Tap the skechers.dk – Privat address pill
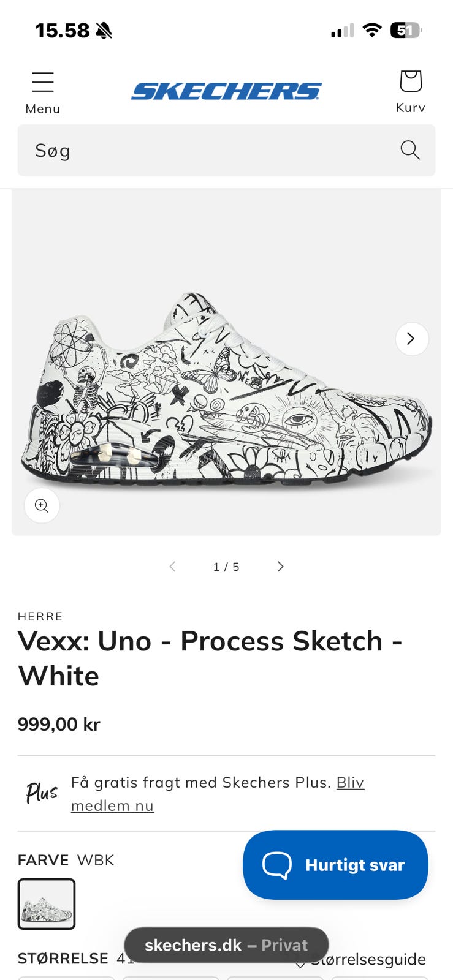453x980 pixels. (226, 945)
